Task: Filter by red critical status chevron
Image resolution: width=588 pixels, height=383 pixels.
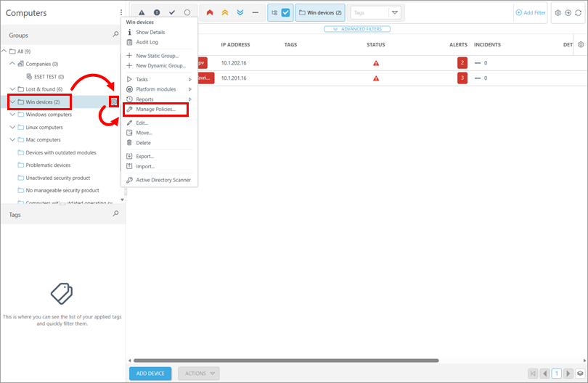Action: 210,12
